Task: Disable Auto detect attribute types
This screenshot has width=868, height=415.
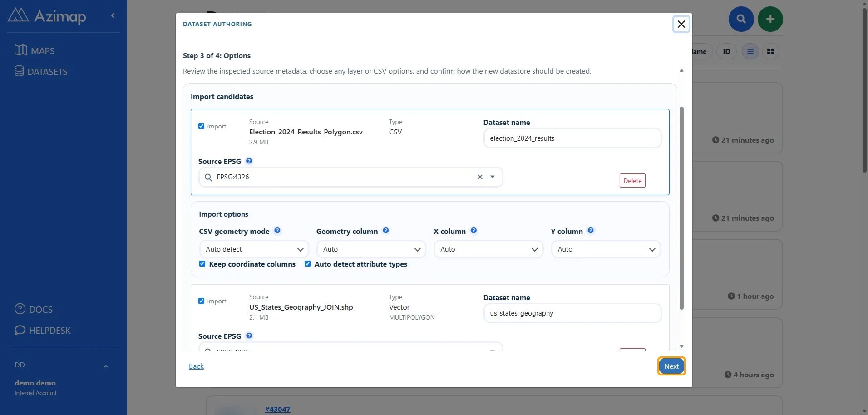Action: pos(308,264)
